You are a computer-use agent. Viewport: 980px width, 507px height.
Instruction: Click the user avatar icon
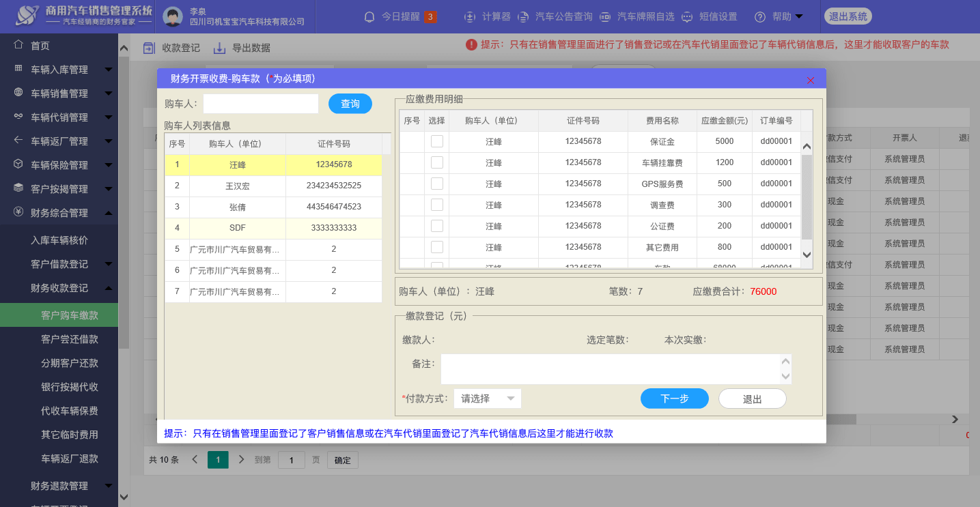pos(173,16)
